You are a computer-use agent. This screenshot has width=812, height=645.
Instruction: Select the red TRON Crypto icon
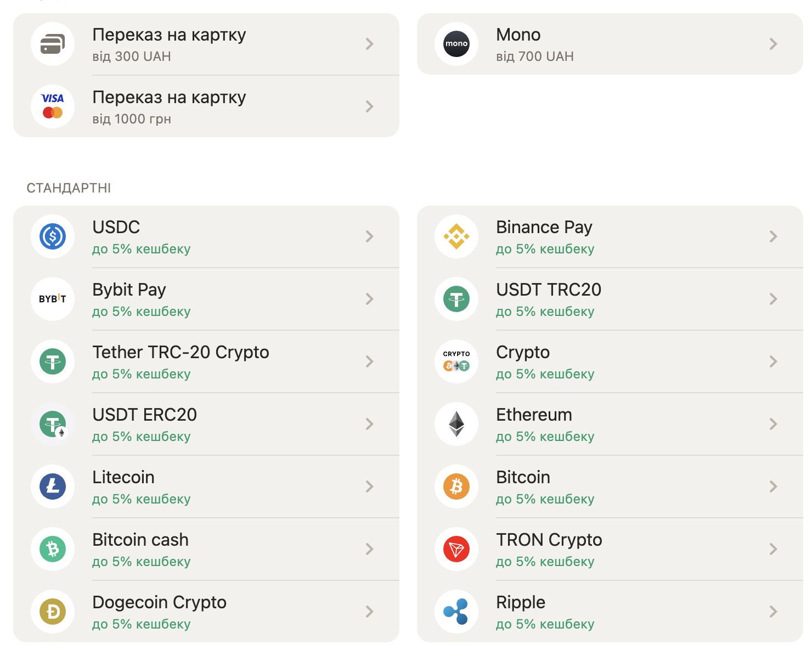(456, 549)
